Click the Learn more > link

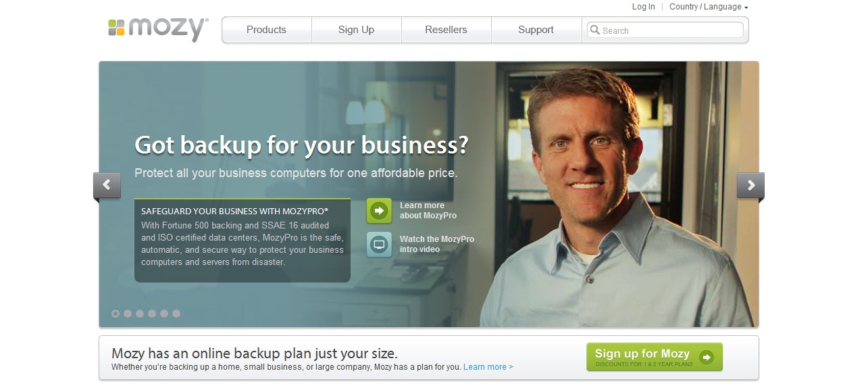[x=488, y=367]
